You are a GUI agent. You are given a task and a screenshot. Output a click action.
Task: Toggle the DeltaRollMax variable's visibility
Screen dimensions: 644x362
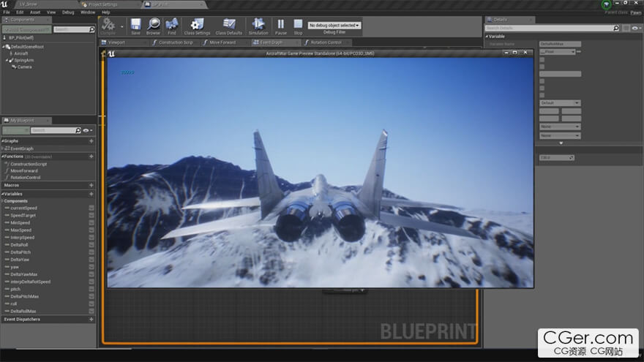pos(91,311)
